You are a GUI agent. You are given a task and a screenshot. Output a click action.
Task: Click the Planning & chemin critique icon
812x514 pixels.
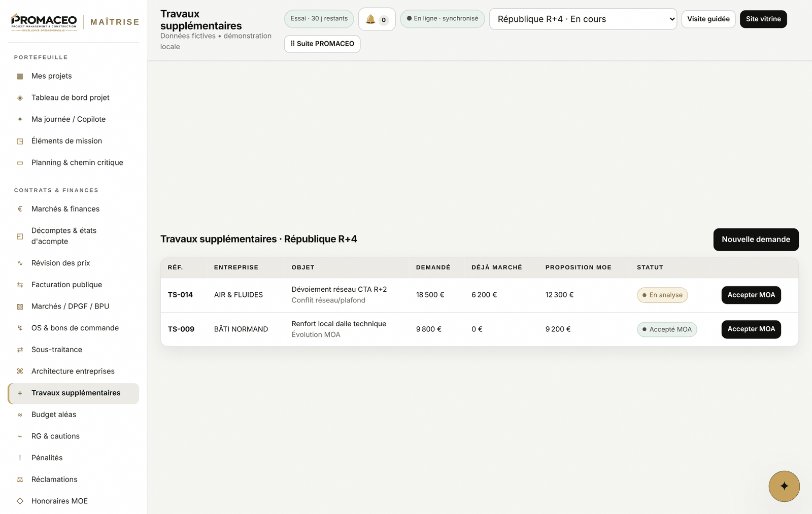20,163
